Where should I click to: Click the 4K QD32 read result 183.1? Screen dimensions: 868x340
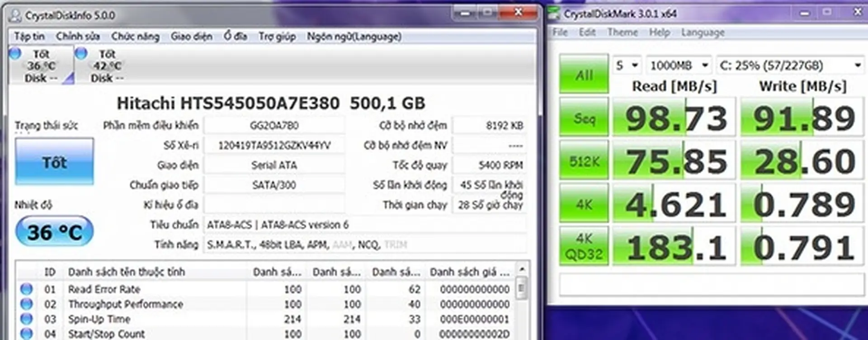tap(674, 246)
